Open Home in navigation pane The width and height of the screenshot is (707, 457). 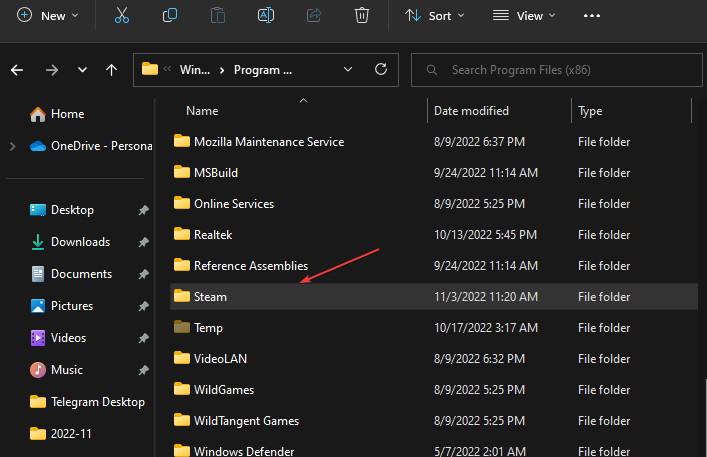point(57,114)
